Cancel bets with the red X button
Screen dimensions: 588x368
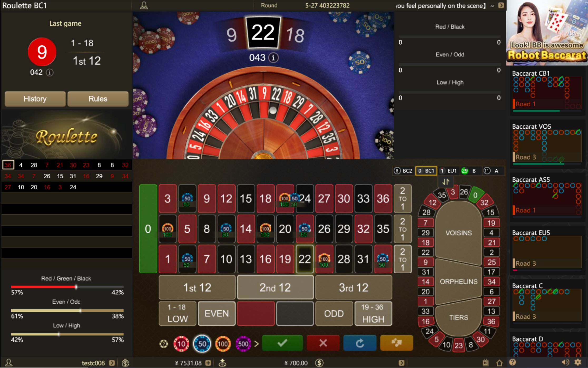pos(323,343)
